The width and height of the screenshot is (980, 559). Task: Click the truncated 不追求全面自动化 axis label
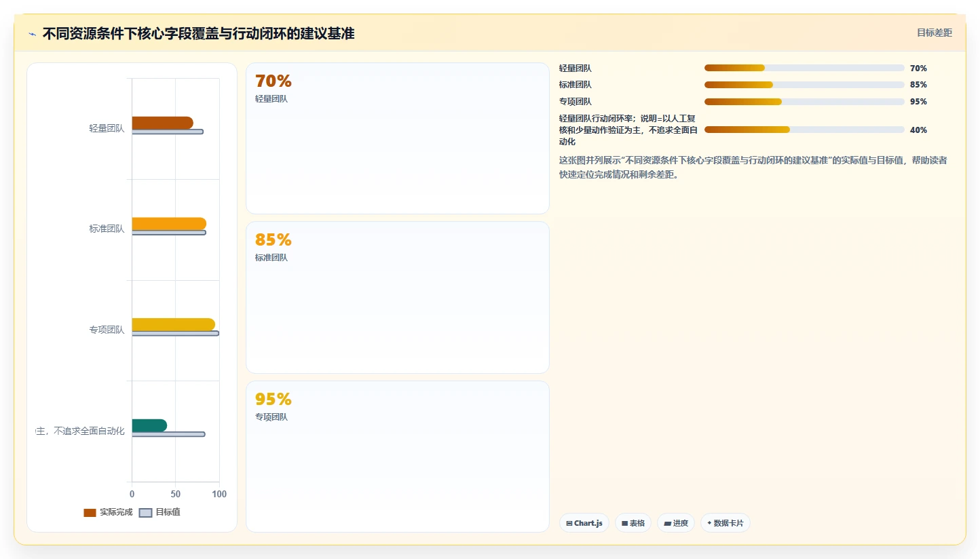pyautogui.click(x=80, y=431)
